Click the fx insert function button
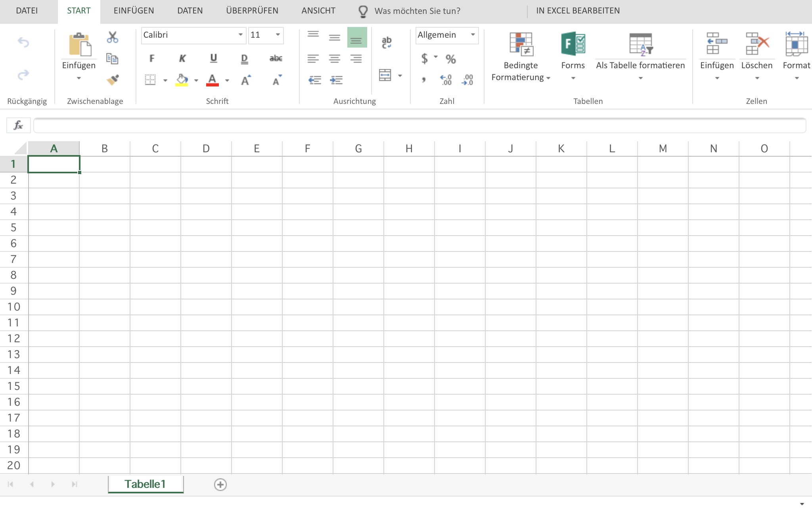 pyautogui.click(x=18, y=125)
